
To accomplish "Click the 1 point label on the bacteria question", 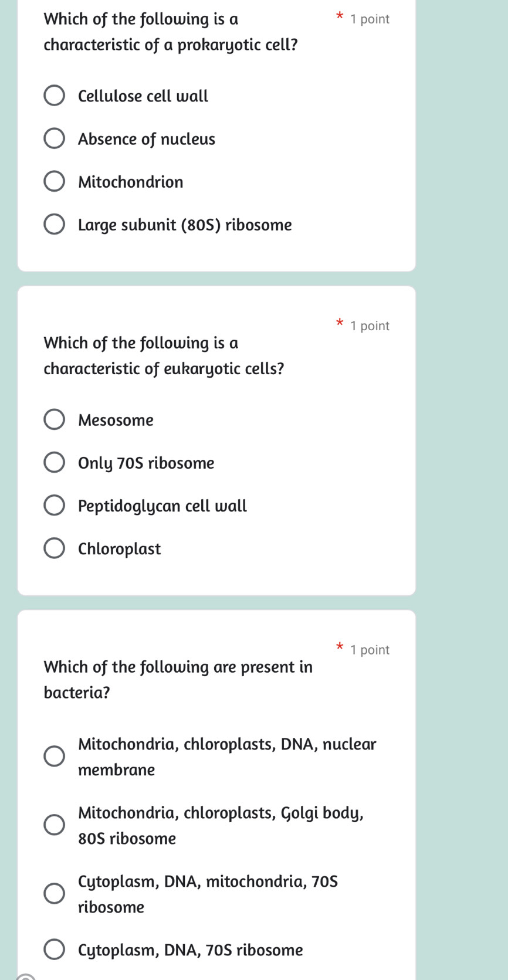I will pyautogui.click(x=370, y=649).
